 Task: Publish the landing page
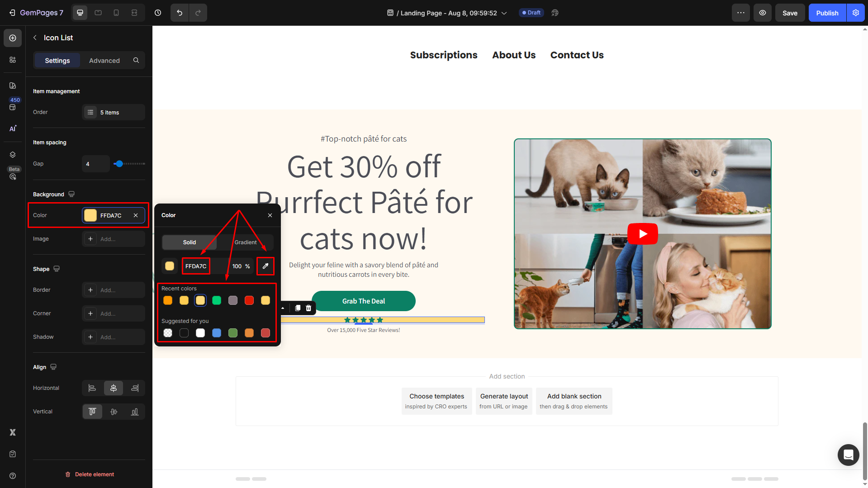(827, 13)
